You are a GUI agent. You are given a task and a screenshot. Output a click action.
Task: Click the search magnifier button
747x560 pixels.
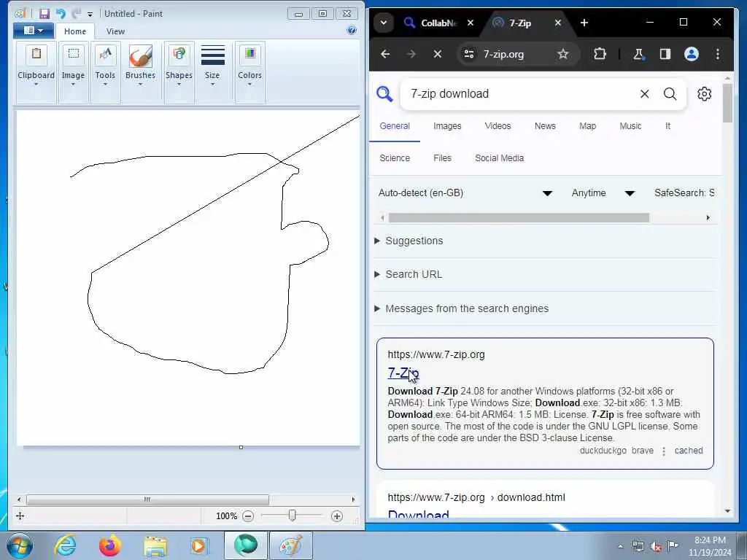coord(670,94)
